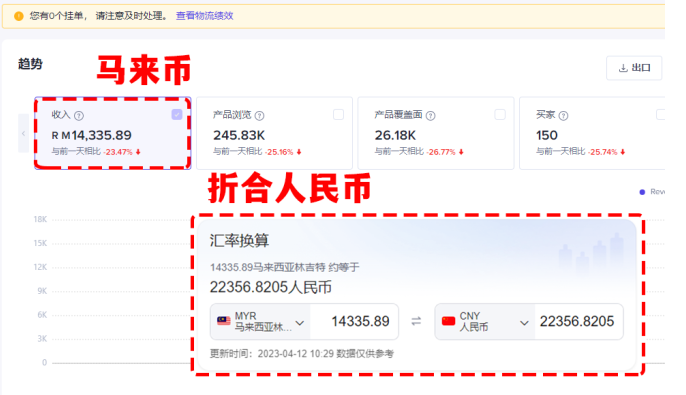This screenshot has width=686, height=395.
Task: Uncheck the 收入 card checkbox
Action: point(177,115)
